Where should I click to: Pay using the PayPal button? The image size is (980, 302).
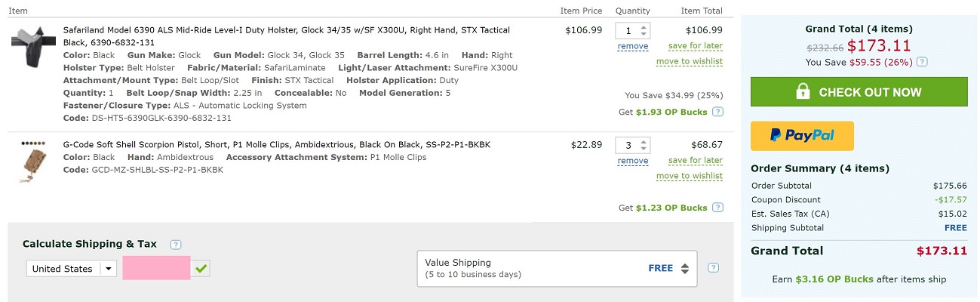pos(802,136)
